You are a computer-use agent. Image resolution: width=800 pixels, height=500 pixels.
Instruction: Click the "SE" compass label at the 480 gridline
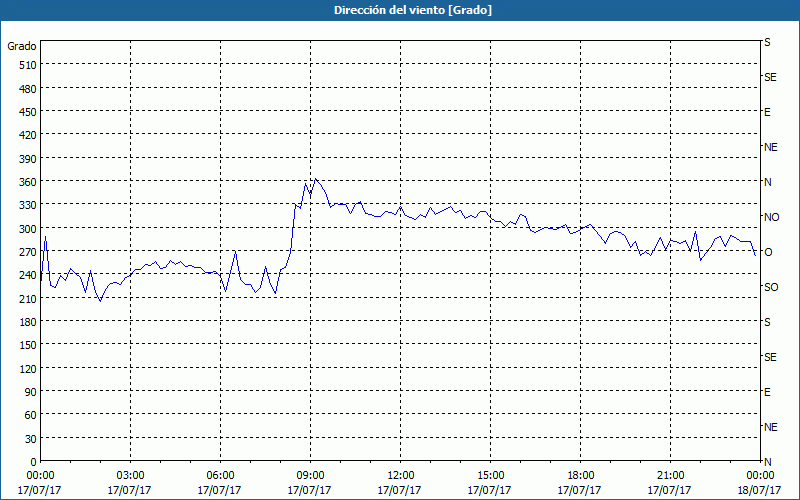[x=770, y=77]
